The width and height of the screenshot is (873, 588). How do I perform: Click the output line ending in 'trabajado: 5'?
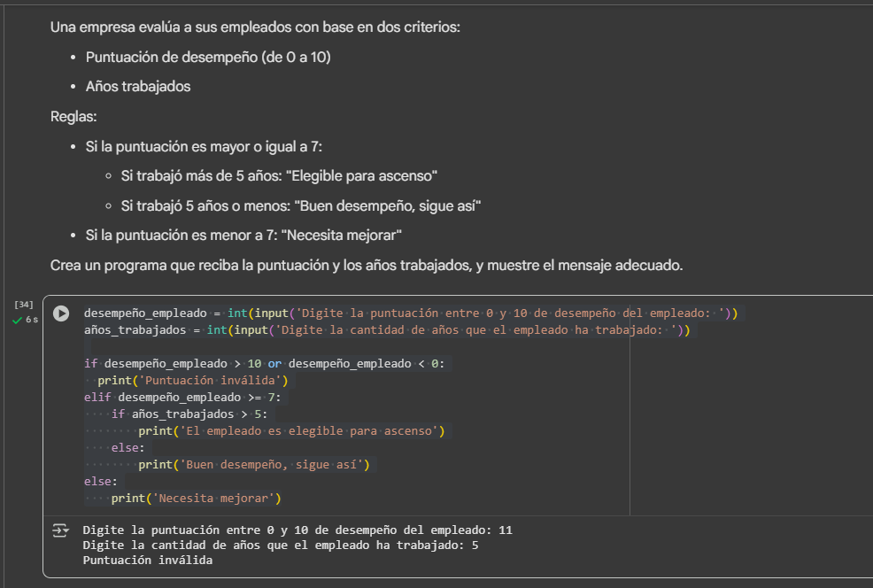coord(281,545)
